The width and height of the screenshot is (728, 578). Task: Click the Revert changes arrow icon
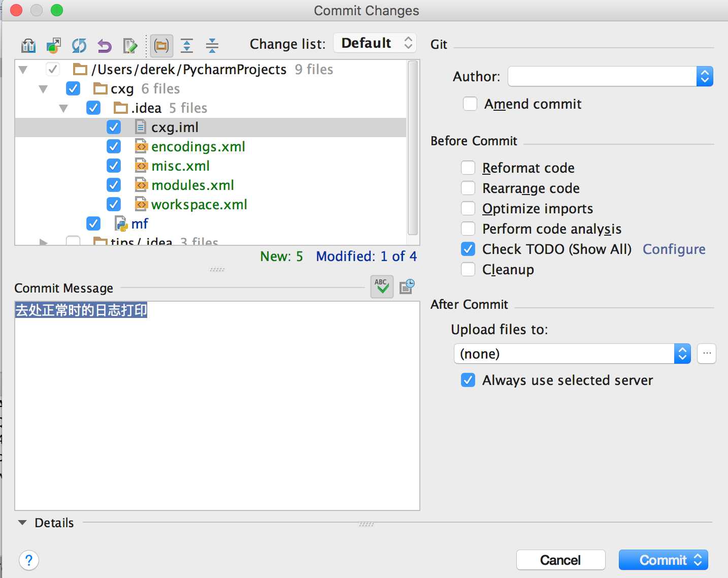pos(105,46)
